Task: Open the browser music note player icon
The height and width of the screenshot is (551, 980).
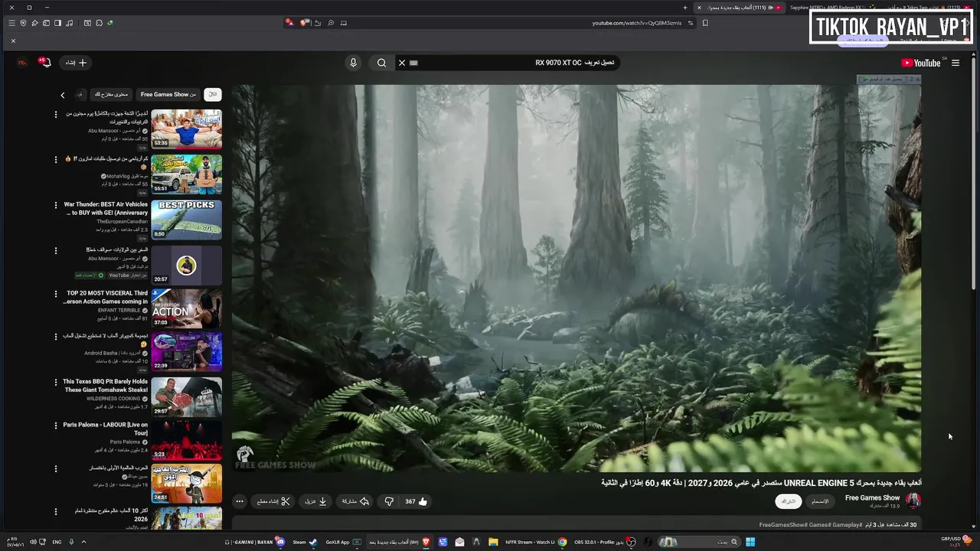Action: (x=70, y=23)
